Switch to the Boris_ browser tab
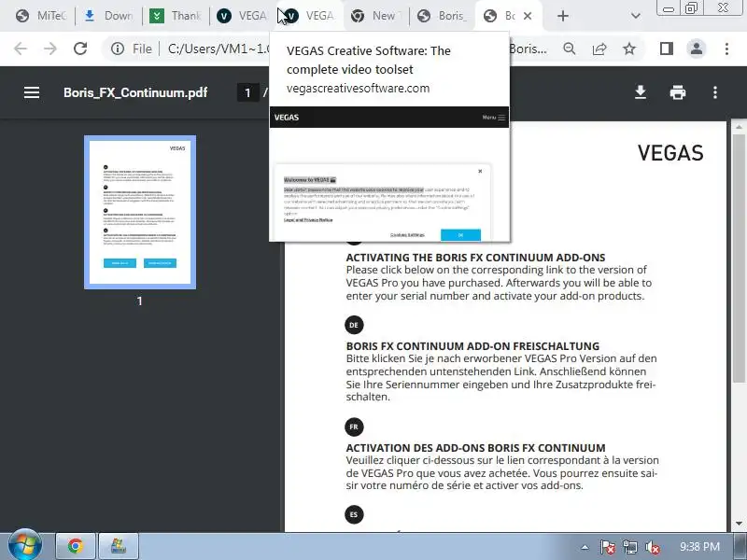The height and width of the screenshot is (560, 747). pyautogui.click(x=443, y=16)
